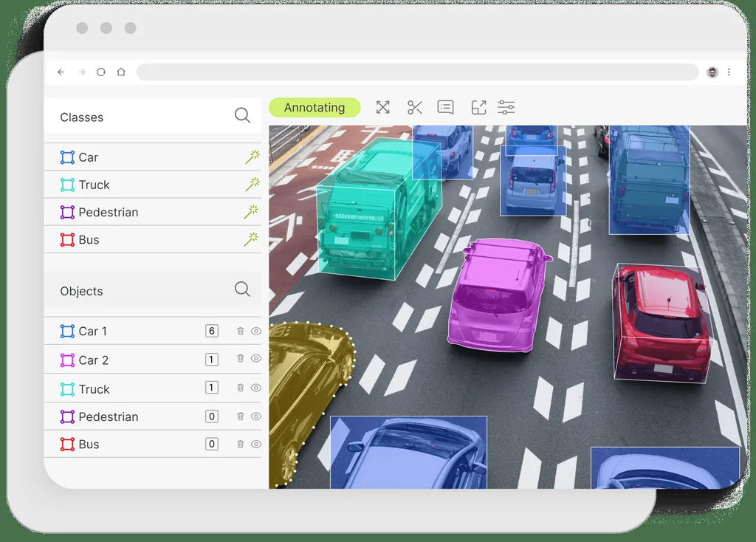The image size is (756, 542).
Task: Click the export share icon
Action: 478,107
